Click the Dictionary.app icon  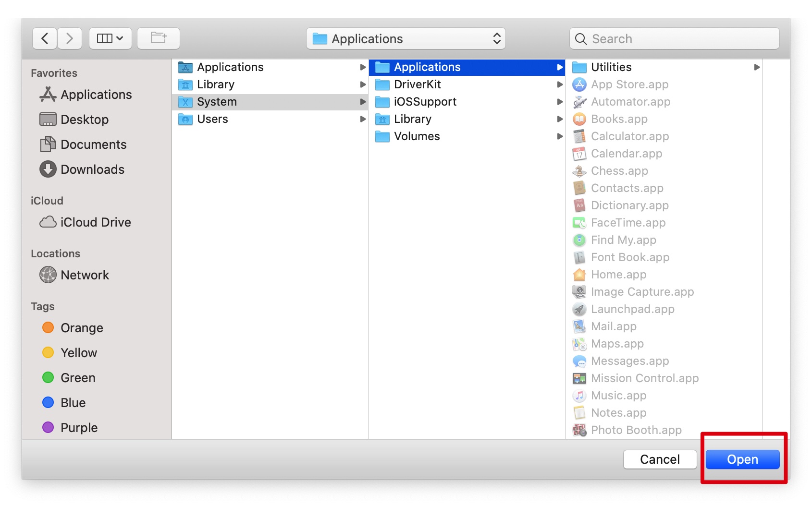[x=579, y=205]
